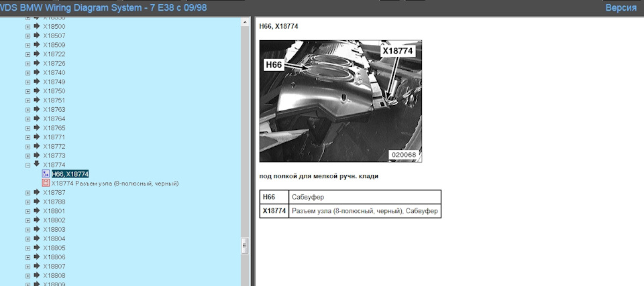Viewport: 644px width, 286px height.
Task: Click the arrow icon beside X18801
Action: pos(36,211)
